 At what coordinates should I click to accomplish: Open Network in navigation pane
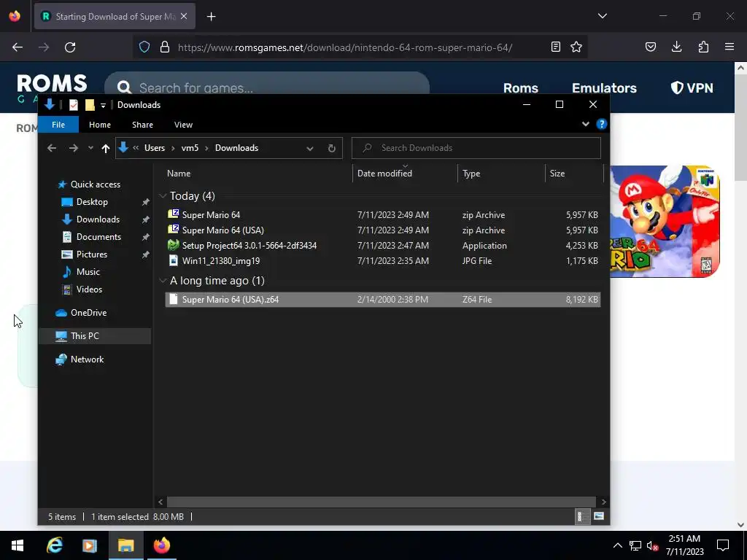point(87,359)
